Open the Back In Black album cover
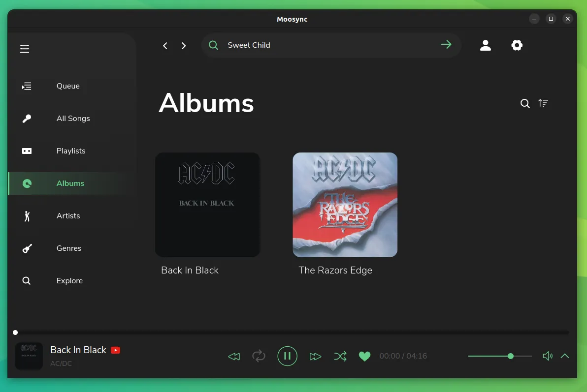The width and height of the screenshot is (587, 392). point(208,205)
